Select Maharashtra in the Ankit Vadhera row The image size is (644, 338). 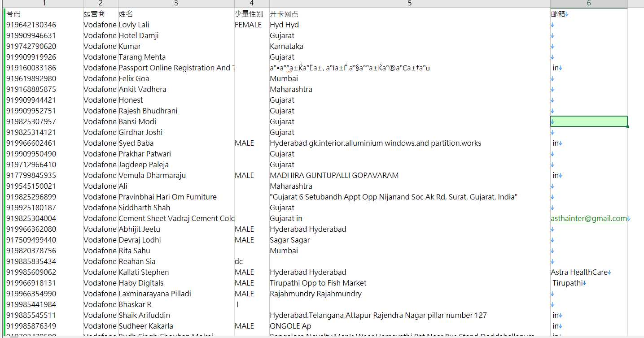tap(410, 89)
